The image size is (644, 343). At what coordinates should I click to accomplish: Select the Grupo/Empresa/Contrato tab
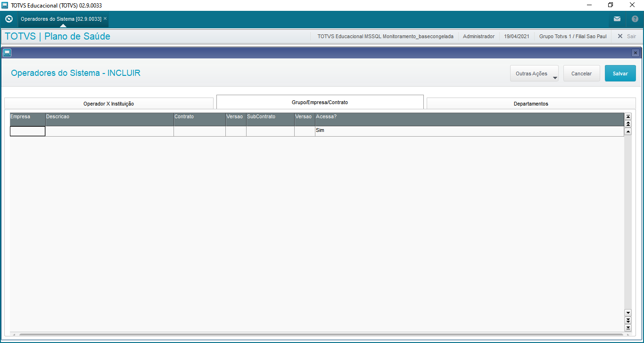click(320, 102)
